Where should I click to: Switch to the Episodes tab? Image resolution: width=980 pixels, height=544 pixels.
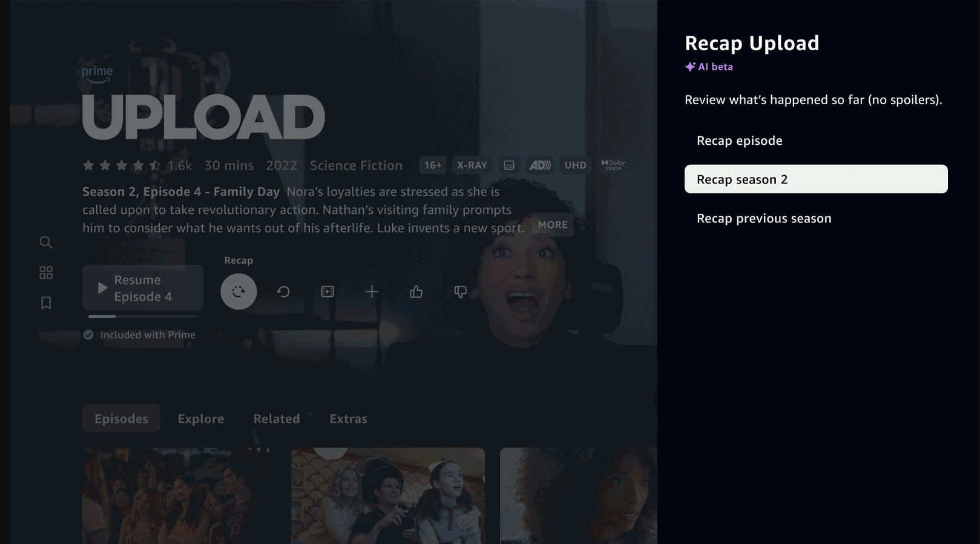121,419
